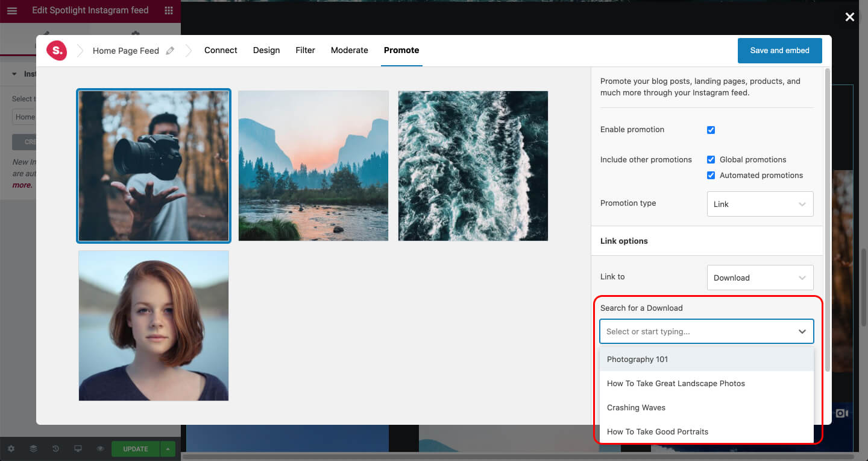Select the red-haired woman portrait thumbnail
868x461 pixels.
154,326
